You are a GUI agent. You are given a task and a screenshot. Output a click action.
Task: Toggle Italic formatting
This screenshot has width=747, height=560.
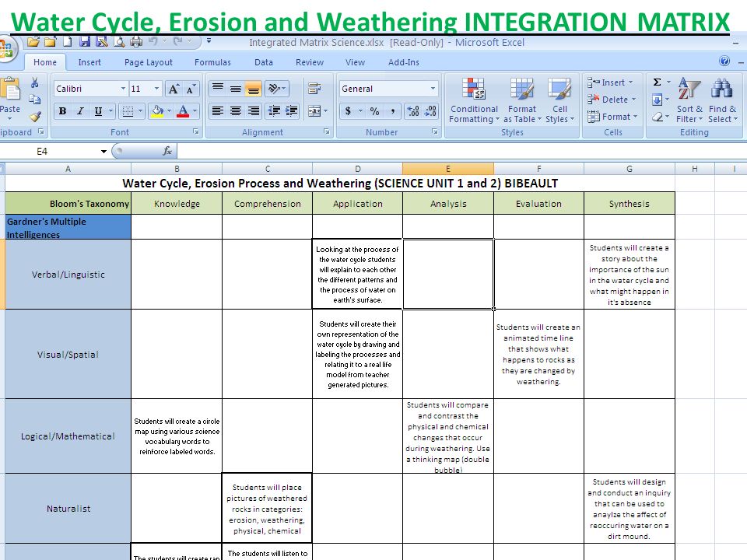pyautogui.click(x=80, y=111)
